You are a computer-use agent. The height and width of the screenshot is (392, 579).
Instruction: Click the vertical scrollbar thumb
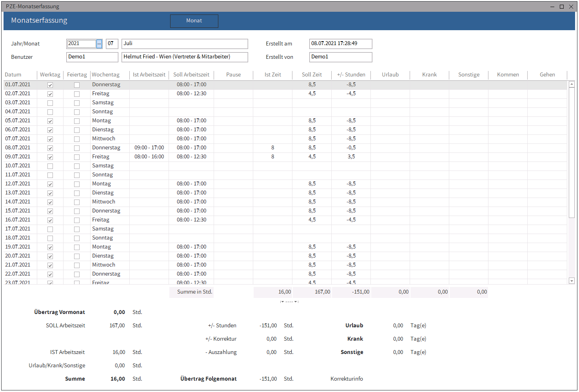tap(572, 152)
